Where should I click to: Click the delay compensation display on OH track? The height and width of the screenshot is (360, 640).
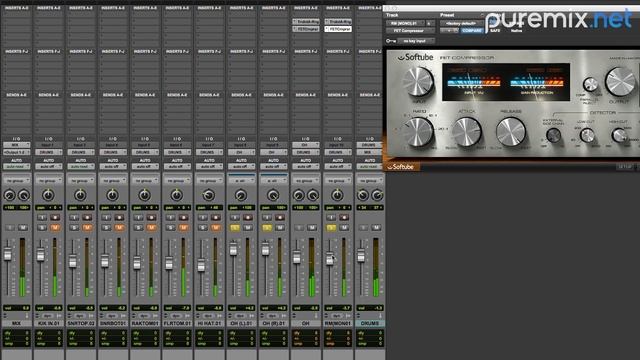click(305, 338)
